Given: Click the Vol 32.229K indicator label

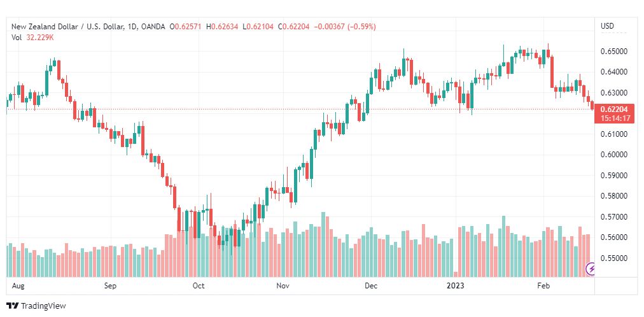Looking at the screenshot, I should click(33, 38).
